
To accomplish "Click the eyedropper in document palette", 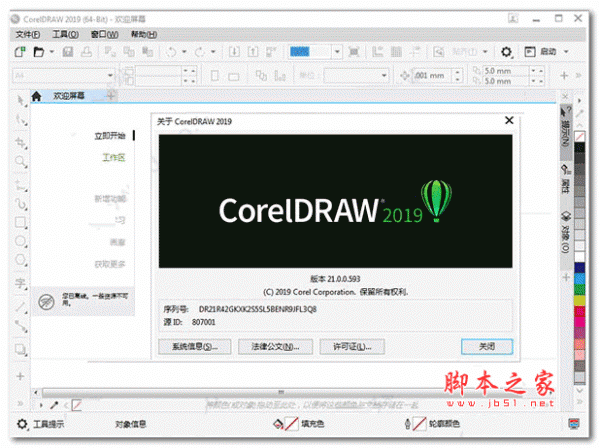I will [54, 405].
